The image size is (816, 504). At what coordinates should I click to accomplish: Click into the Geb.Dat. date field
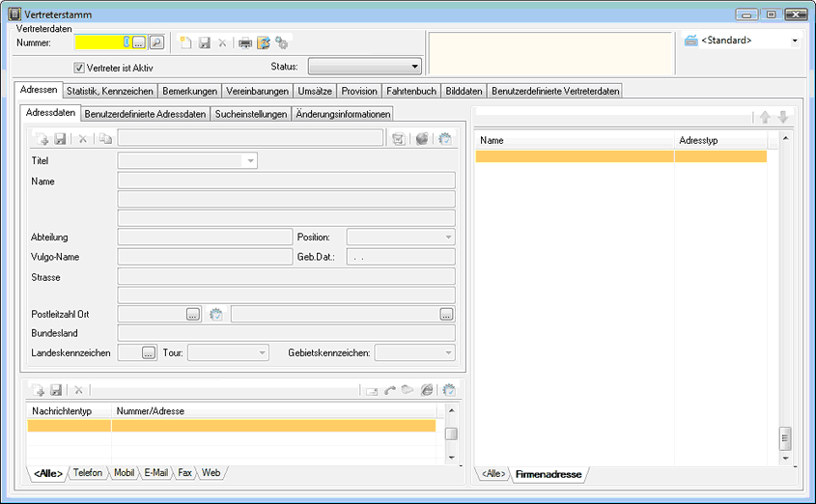pyautogui.click(x=401, y=257)
